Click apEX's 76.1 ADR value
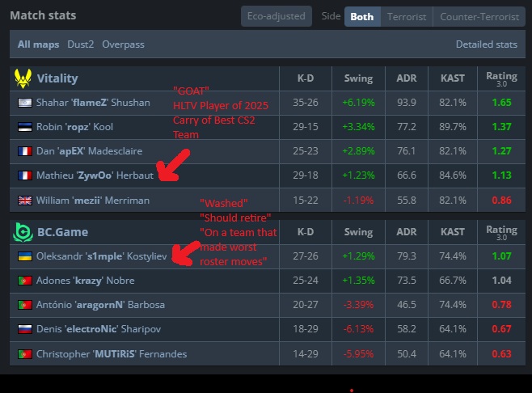Image resolution: width=532 pixels, height=393 pixels. (x=407, y=151)
